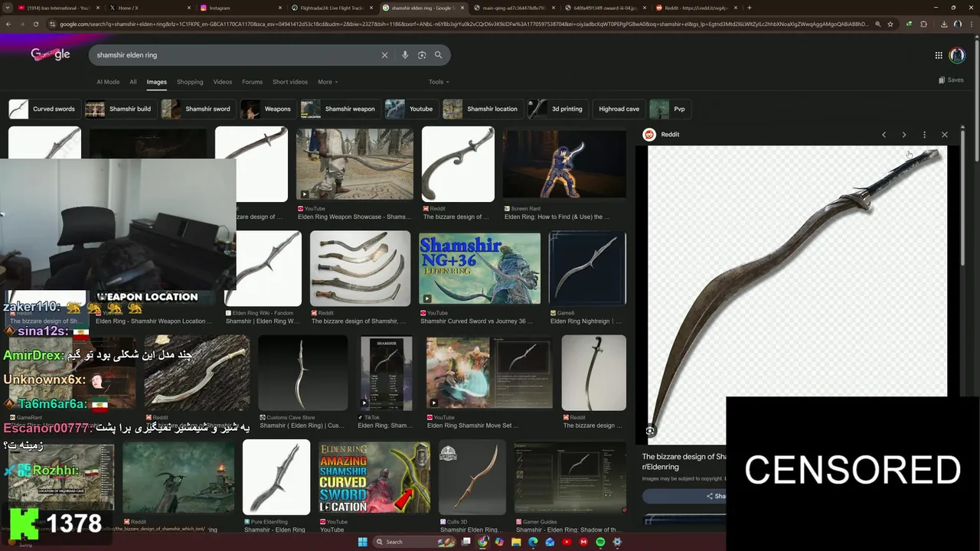Open Windows Start menu

362,542
